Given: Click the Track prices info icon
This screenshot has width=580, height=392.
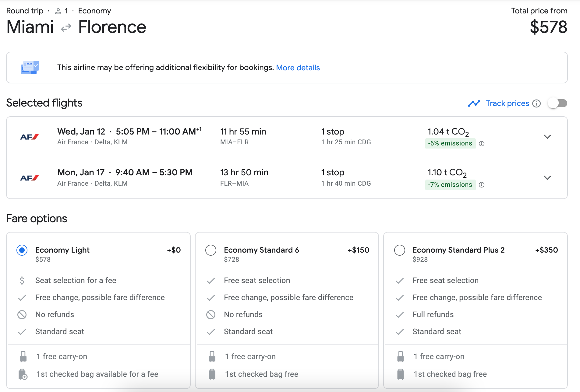Looking at the screenshot, I should (x=536, y=103).
